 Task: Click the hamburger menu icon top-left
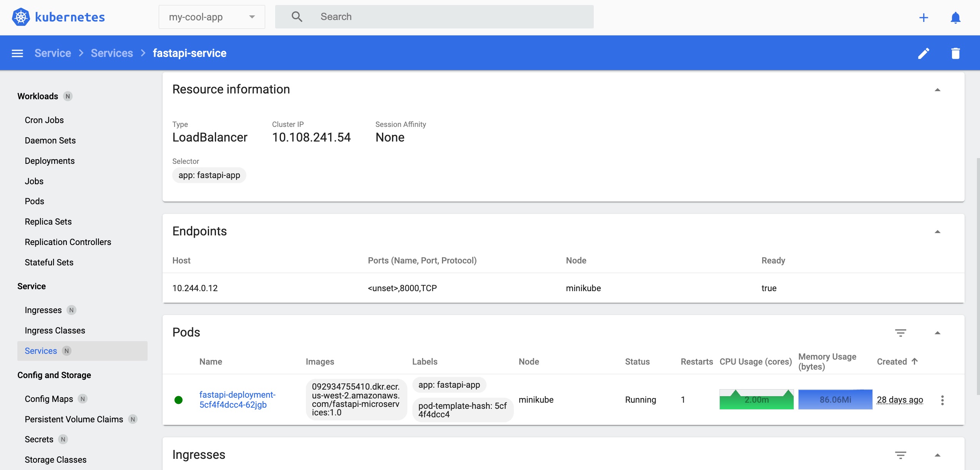tap(17, 53)
